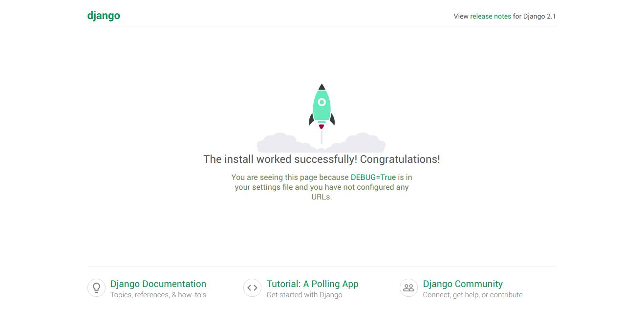Click "Connect, get help, or contribute" subtitle
Screen dimensions: 644x310
click(x=472, y=295)
